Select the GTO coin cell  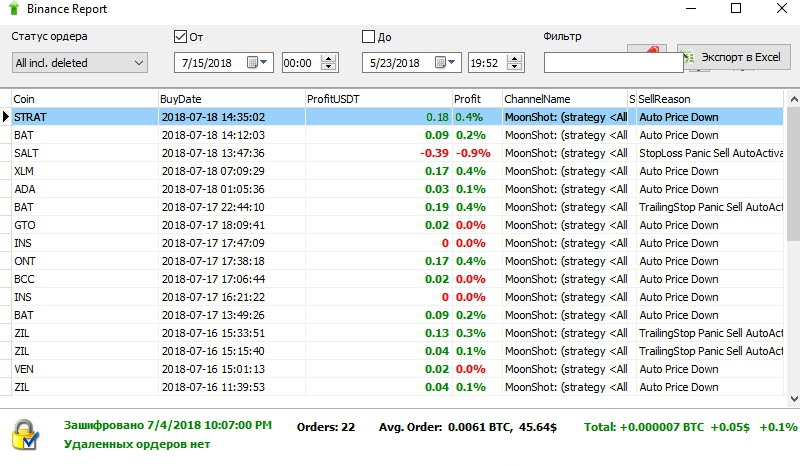[x=85, y=225]
